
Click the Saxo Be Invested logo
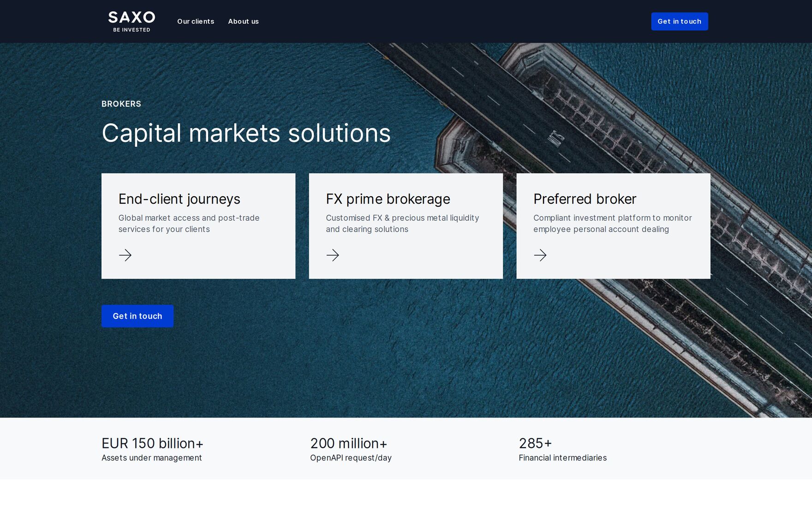click(x=131, y=21)
